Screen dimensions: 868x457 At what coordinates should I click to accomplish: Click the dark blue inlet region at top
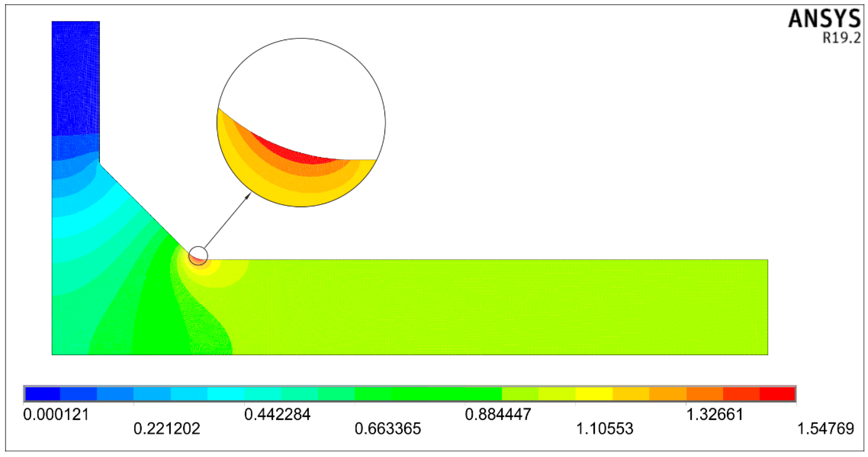[76, 77]
